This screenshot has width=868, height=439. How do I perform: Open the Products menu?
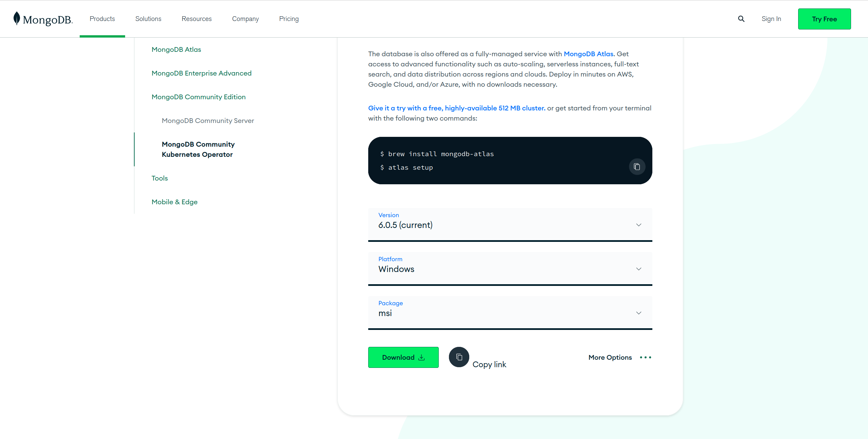tap(102, 19)
